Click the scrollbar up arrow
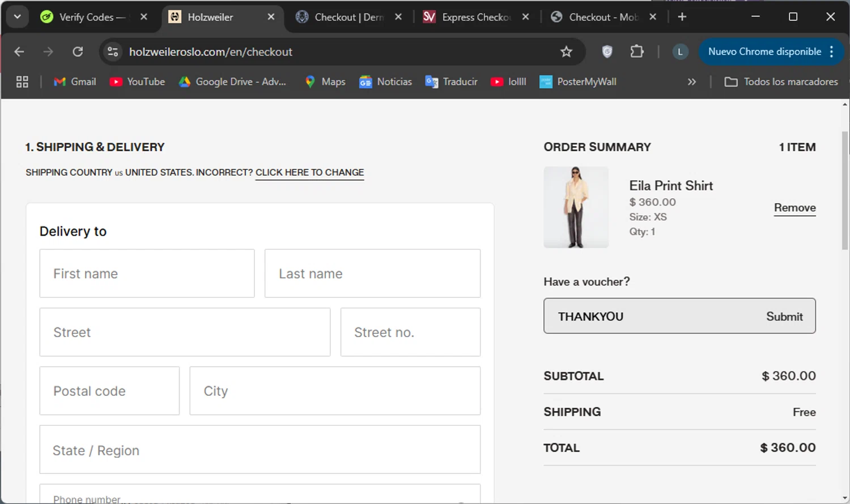The height and width of the screenshot is (504, 850). point(845,105)
